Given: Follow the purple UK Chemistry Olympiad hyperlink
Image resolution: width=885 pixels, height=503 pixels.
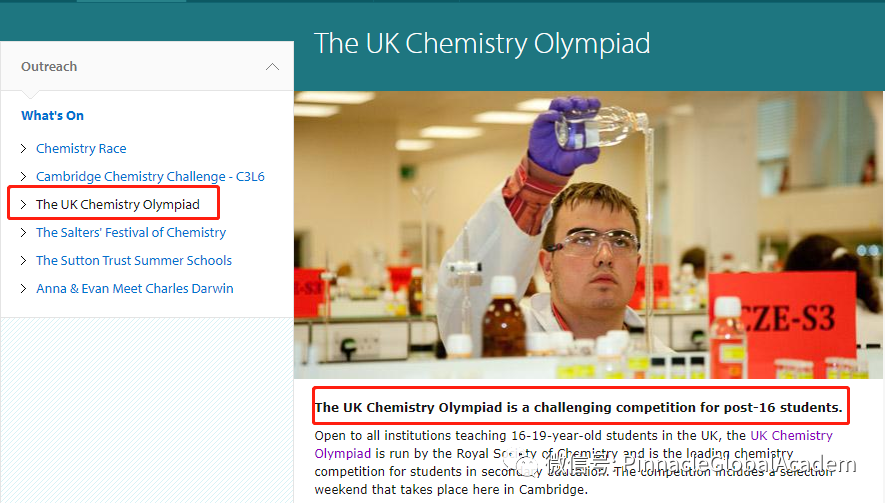Looking at the screenshot, I should 791,436.
